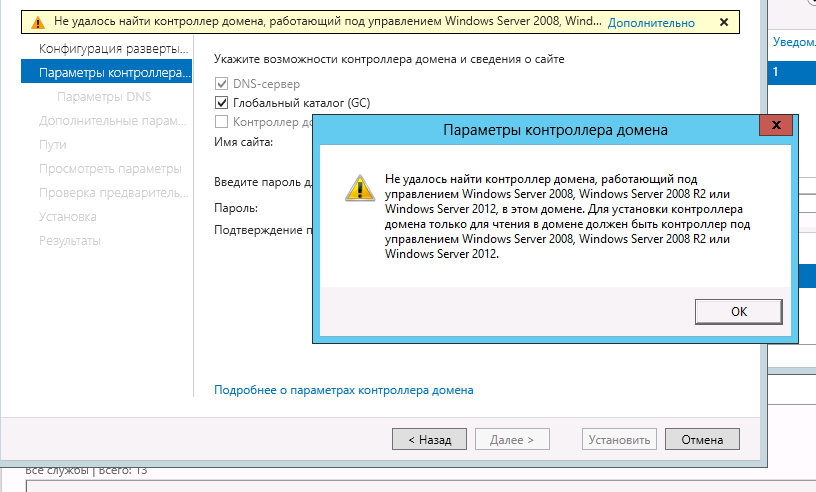Click the Подтверждение пароля label

[x=263, y=230]
